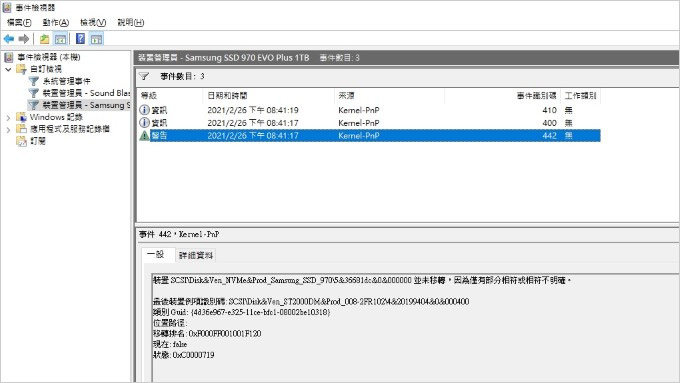Select the event at 08:41:17 with ID 400
The image size is (680, 383).
[369, 123]
